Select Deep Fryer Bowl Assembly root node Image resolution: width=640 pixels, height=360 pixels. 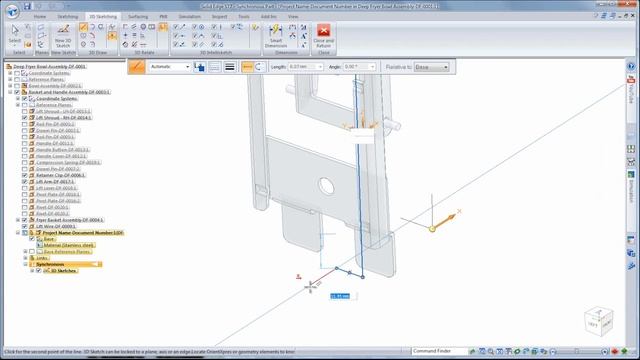(49, 67)
